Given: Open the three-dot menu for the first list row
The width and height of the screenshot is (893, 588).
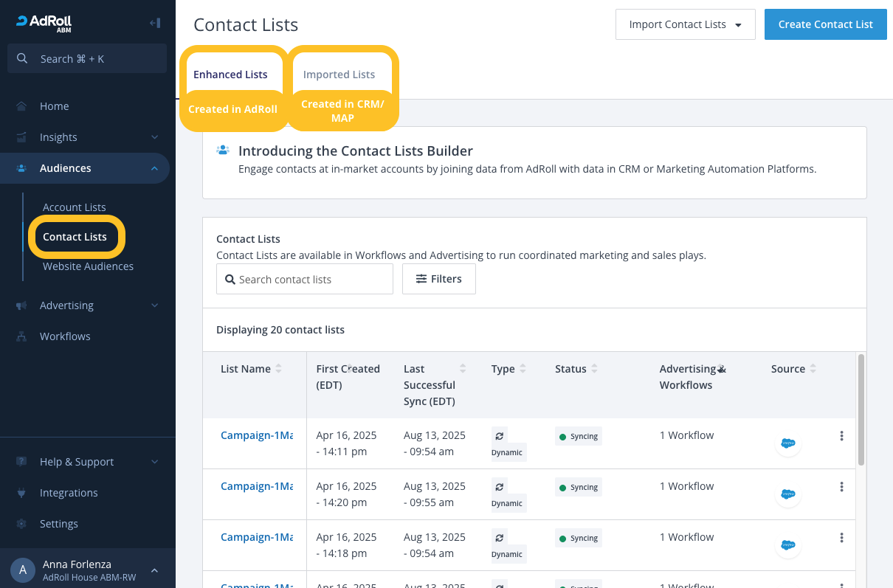Looking at the screenshot, I should pos(841,436).
